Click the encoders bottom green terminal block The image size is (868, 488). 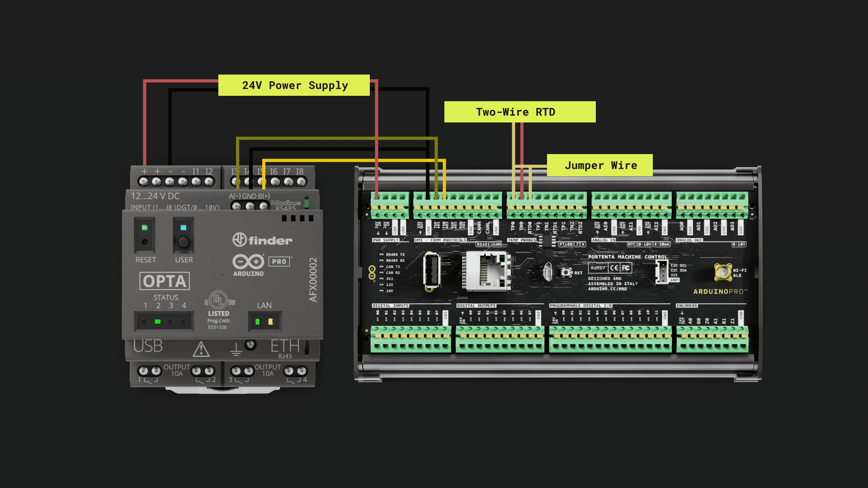click(x=712, y=339)
